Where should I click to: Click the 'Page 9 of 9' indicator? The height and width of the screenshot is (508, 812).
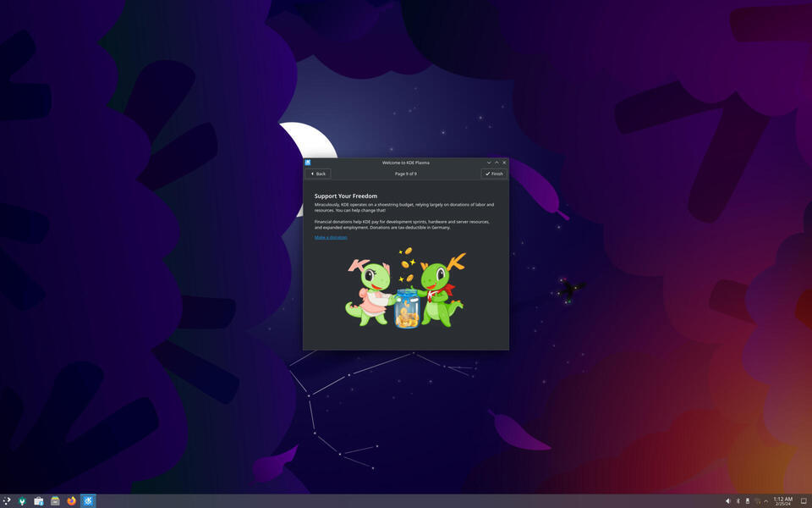405,174
